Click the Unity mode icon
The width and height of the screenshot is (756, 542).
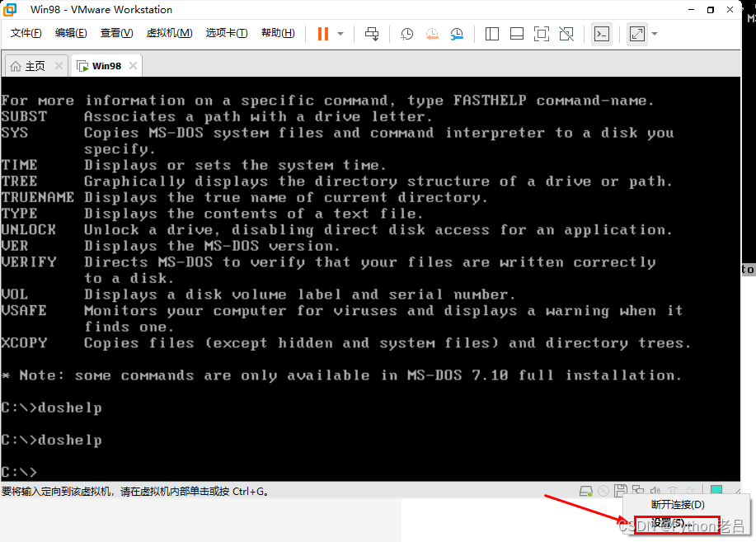click(566, 34)
